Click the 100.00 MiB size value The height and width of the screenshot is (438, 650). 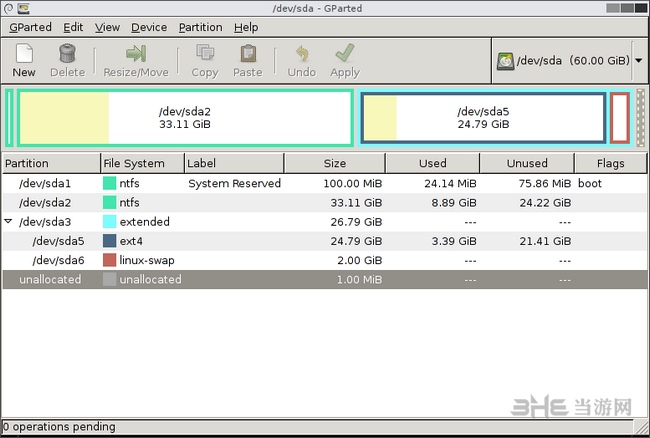(352, 183)
